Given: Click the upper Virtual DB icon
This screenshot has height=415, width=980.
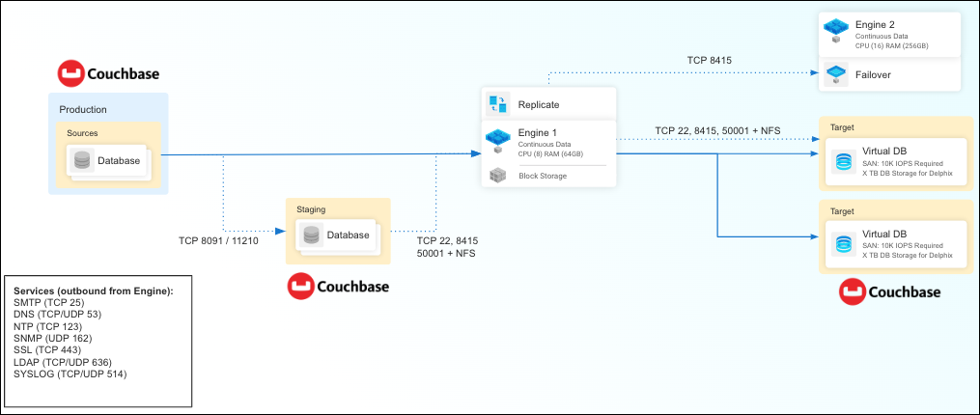Looking at the screenshot, I should tap(844, 160).
